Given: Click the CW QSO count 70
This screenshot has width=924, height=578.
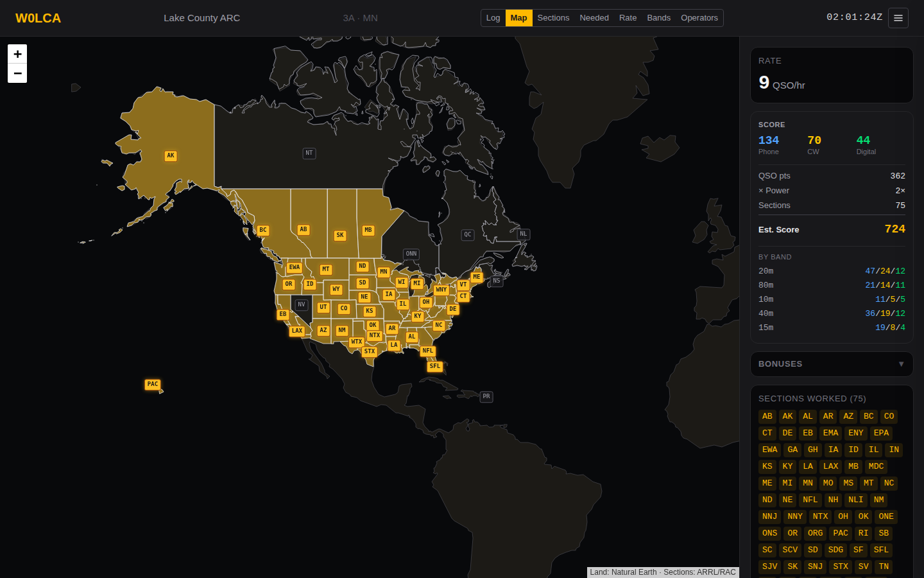Looking at the screenshot, I should pyautogui.click(x=814, y=140).
